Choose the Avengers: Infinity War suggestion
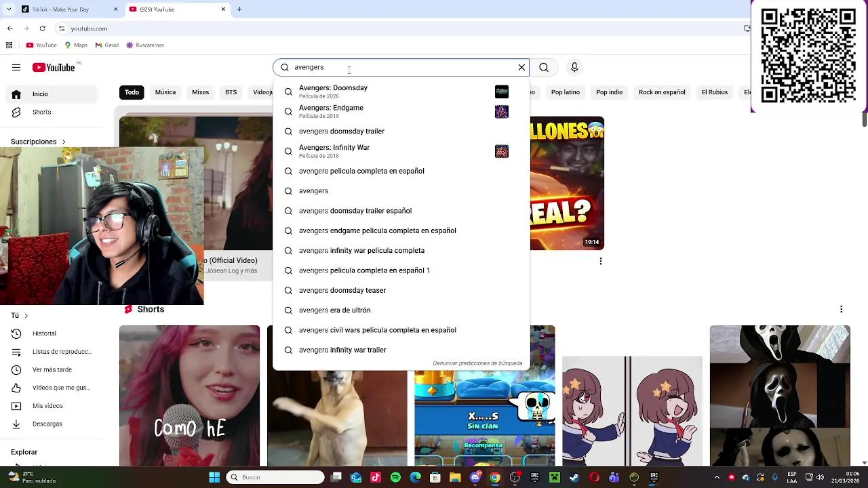 click(x=401, y=151)
